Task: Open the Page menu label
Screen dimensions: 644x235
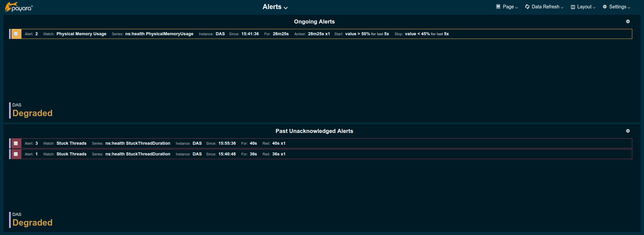Action: tap(508, 7)
